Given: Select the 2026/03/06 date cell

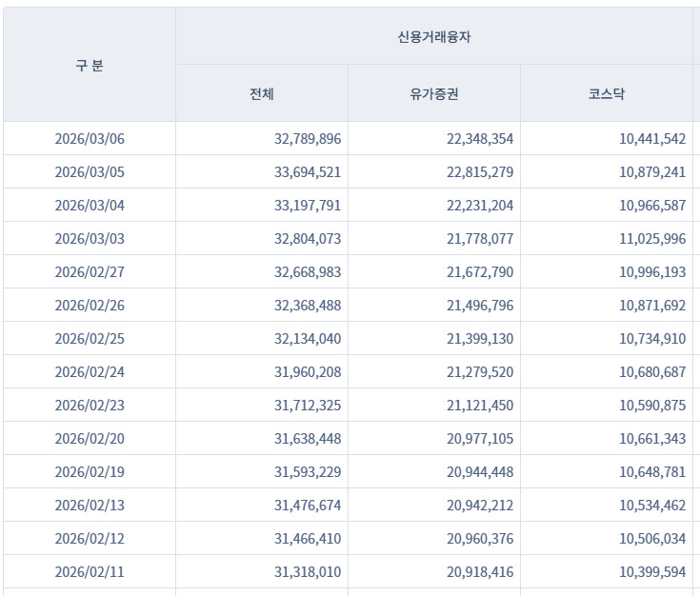Looking at the screenshot, I should pyautogui.click(x=90, y=139).
